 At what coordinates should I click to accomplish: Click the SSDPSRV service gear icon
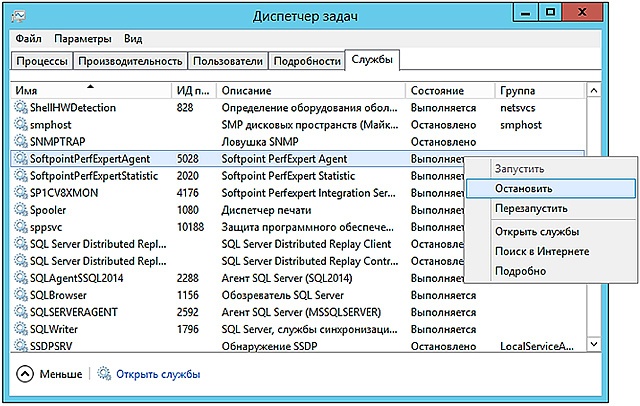click(x=22, y=345)
